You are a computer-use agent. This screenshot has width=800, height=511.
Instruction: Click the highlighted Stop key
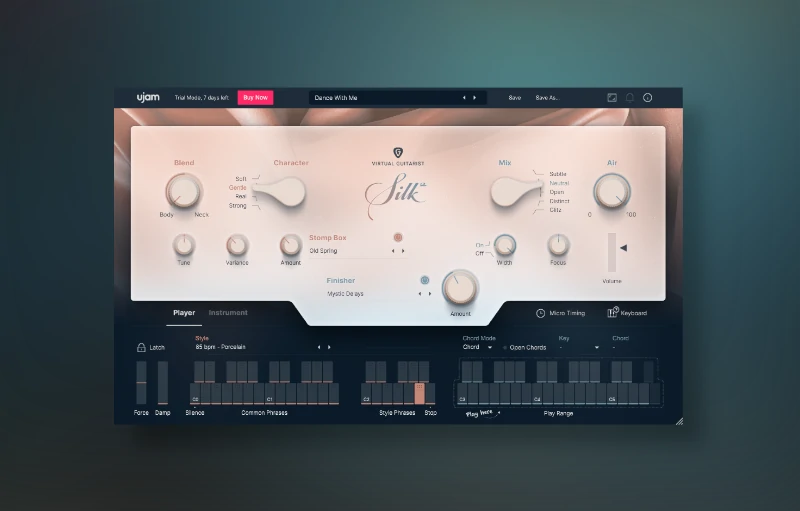click(x=419, y=394)
